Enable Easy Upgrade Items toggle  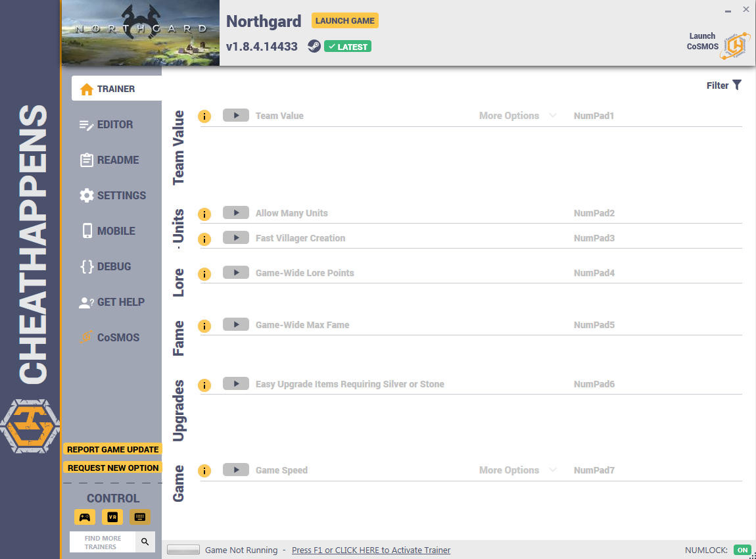[x=236, y=384]
